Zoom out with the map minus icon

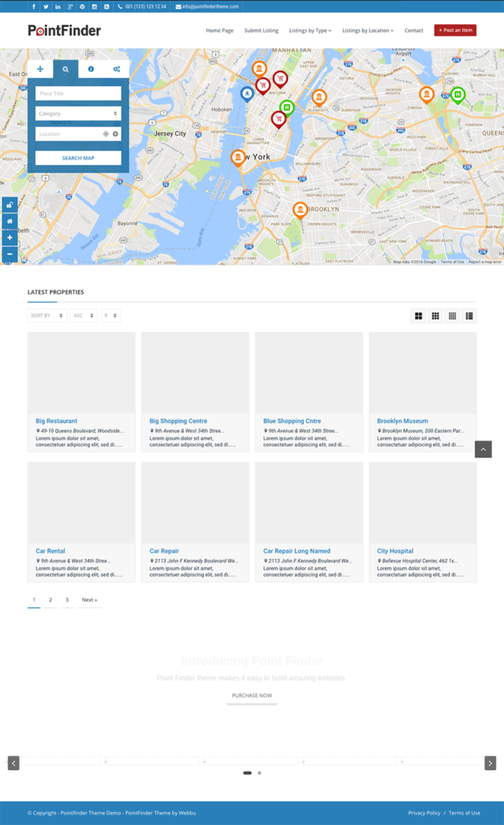pyautogui.click(x=10, y=254)
